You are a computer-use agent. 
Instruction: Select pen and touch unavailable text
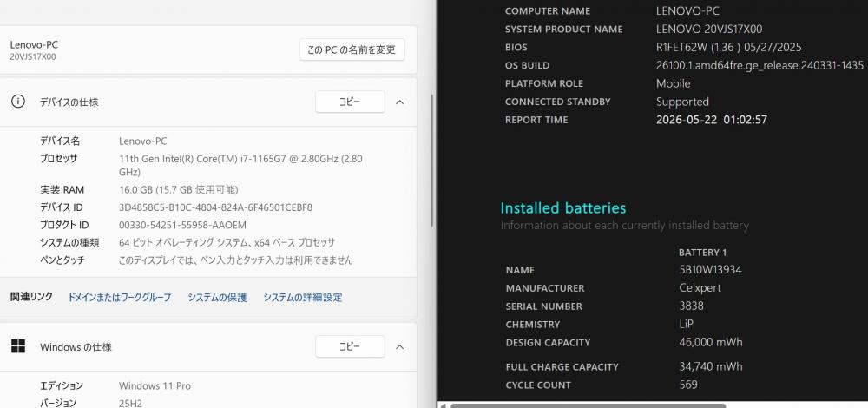pyautogui.click(x=235, y=260)
